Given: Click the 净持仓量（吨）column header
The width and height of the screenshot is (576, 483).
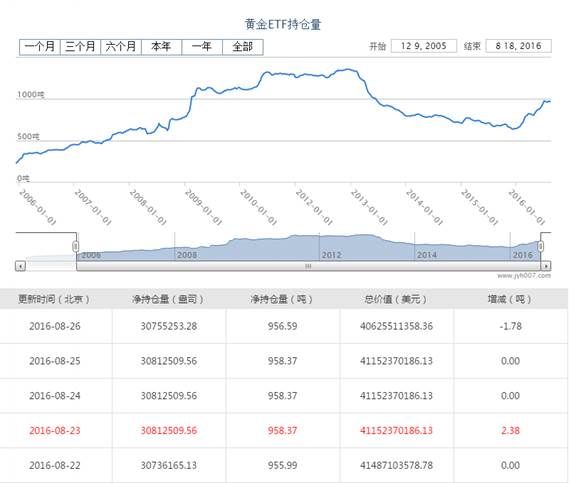Looking at the screenshot, I should point(282,299).
